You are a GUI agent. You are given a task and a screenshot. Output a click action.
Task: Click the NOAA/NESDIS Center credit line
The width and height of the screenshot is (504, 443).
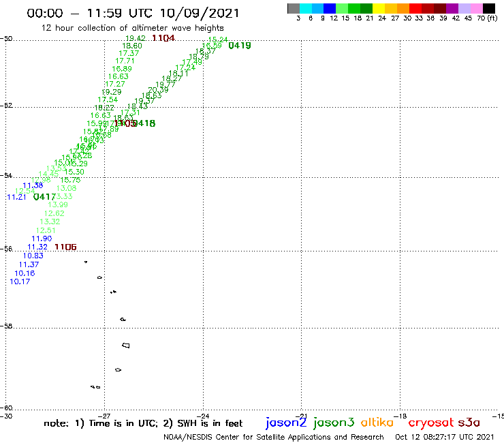(x=274, y=438)
